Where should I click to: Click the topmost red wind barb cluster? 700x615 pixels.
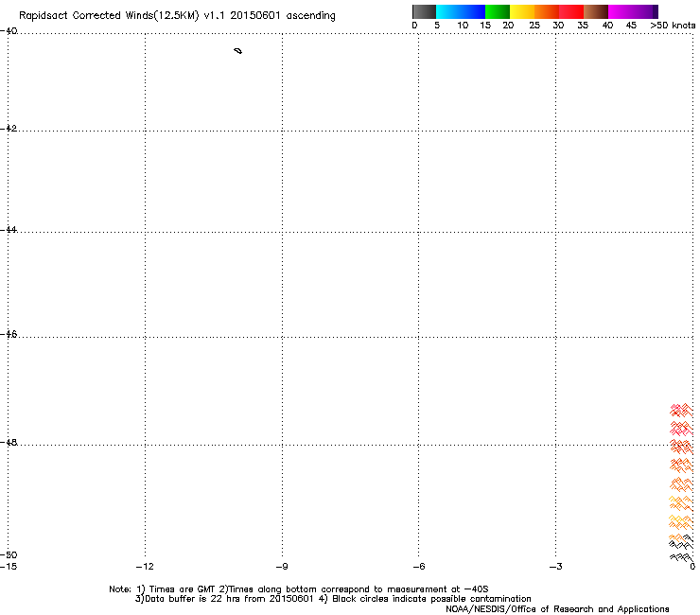click(x=681, y=410)
